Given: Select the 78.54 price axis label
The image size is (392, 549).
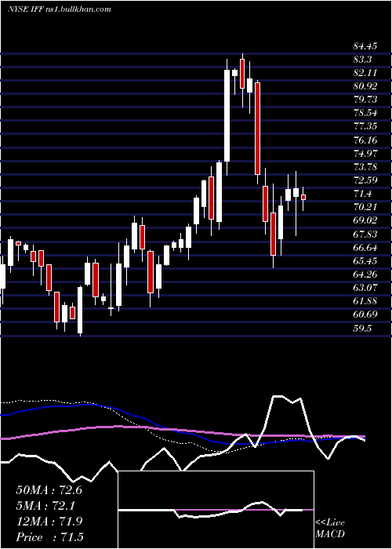Looking at the screenshot, I should click(365, 113).
